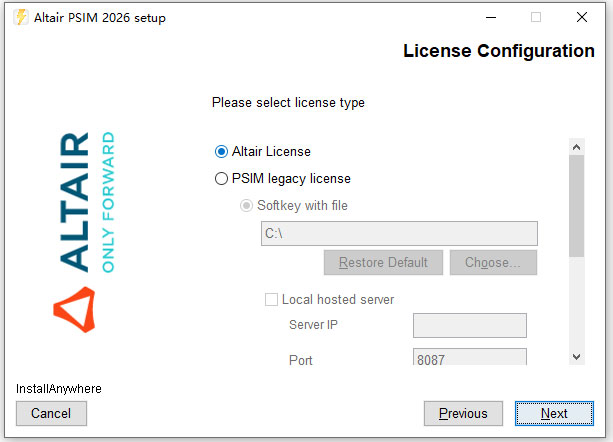The width and height of the screenshot is (613, 442).
Task: Choose the PSIM legacy license option
Action: (222, 179)
